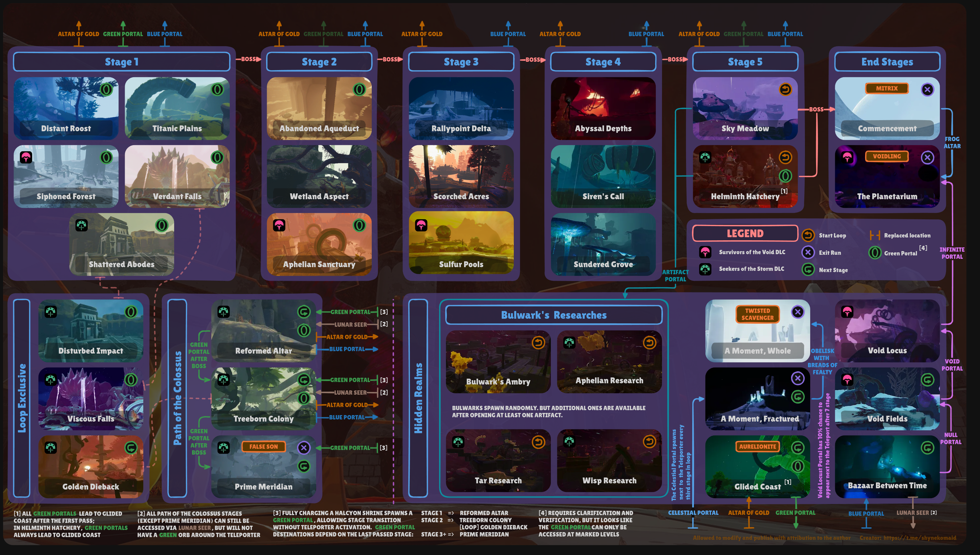Viewport: 980px width, 555px height.
Task: Click the Void DLC icon on Siphoned Forest
Action: tap(26, 157)
